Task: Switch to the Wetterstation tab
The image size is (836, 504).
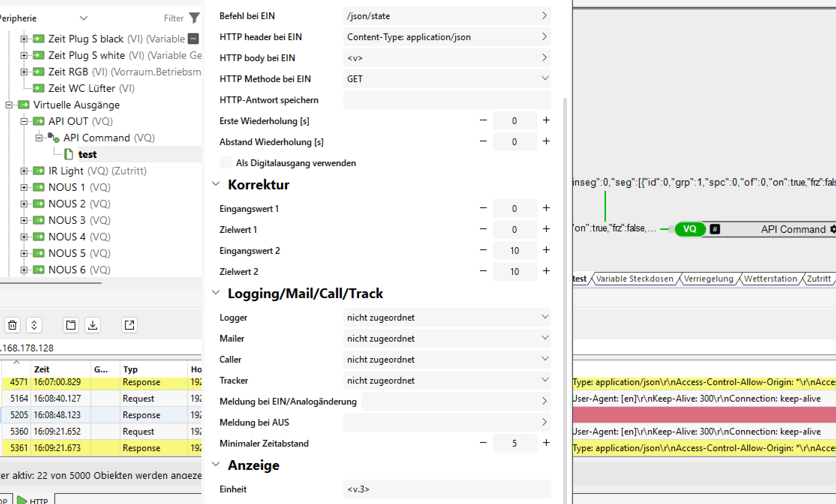Action: coord(771,279)
